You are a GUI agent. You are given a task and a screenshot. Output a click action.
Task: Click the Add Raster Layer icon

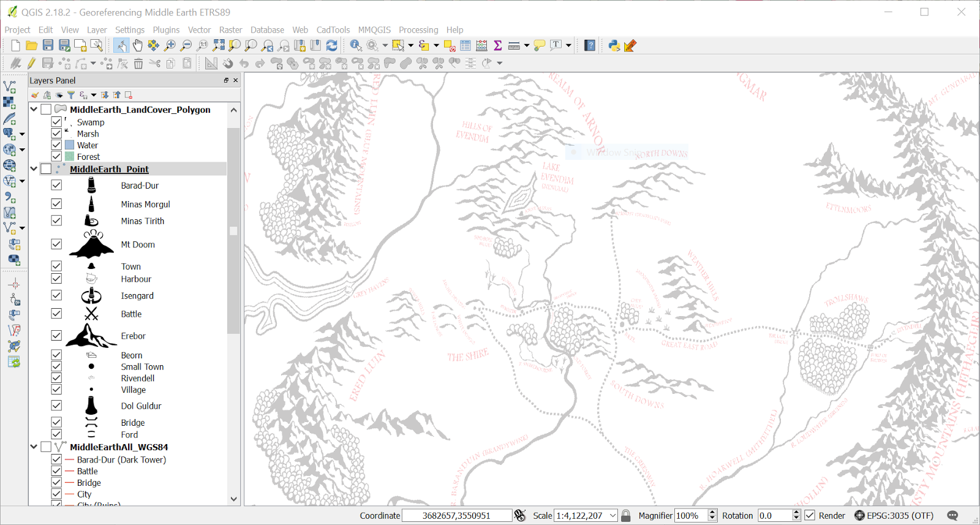point(10,102)
